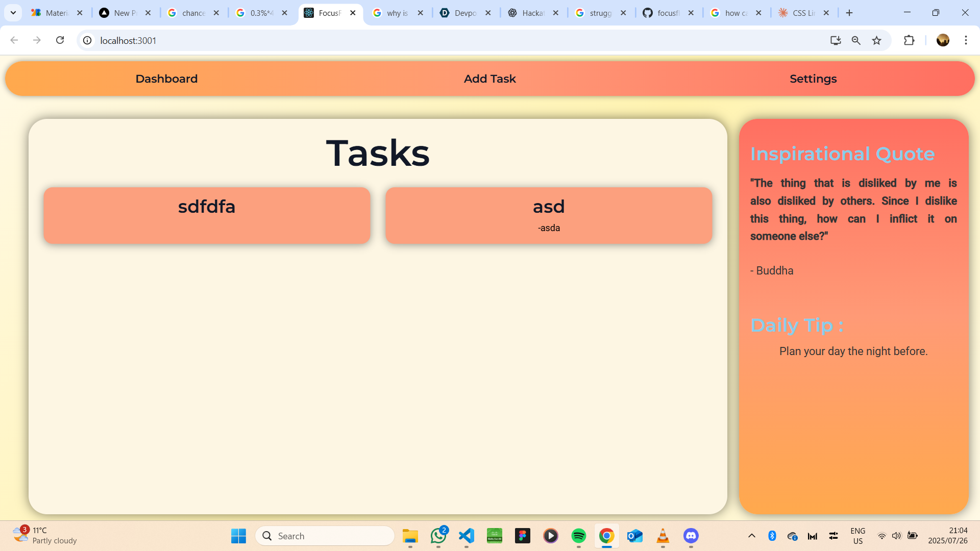The image size is (980, 551).
Task: Open the browser zoom magnifier icon
Action: [x=856, y=40]
